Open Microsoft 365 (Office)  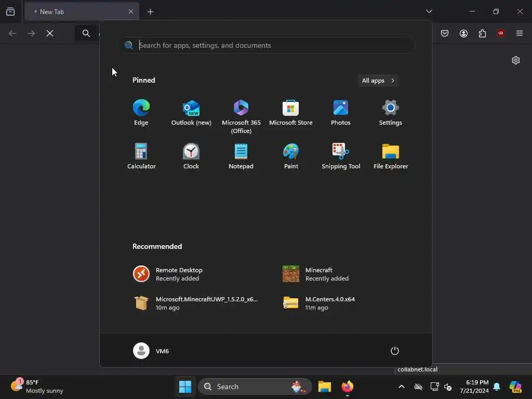(x=241, y=117)
